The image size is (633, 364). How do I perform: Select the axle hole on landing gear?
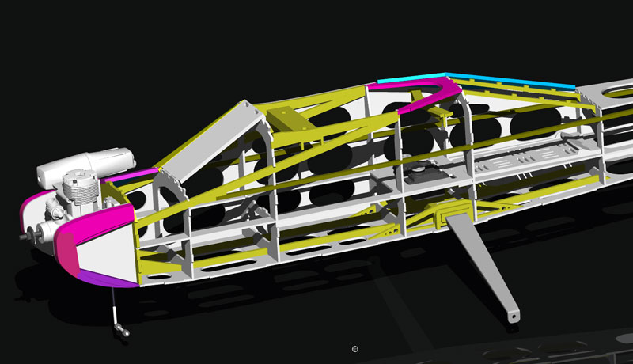[x=516, y=316]
